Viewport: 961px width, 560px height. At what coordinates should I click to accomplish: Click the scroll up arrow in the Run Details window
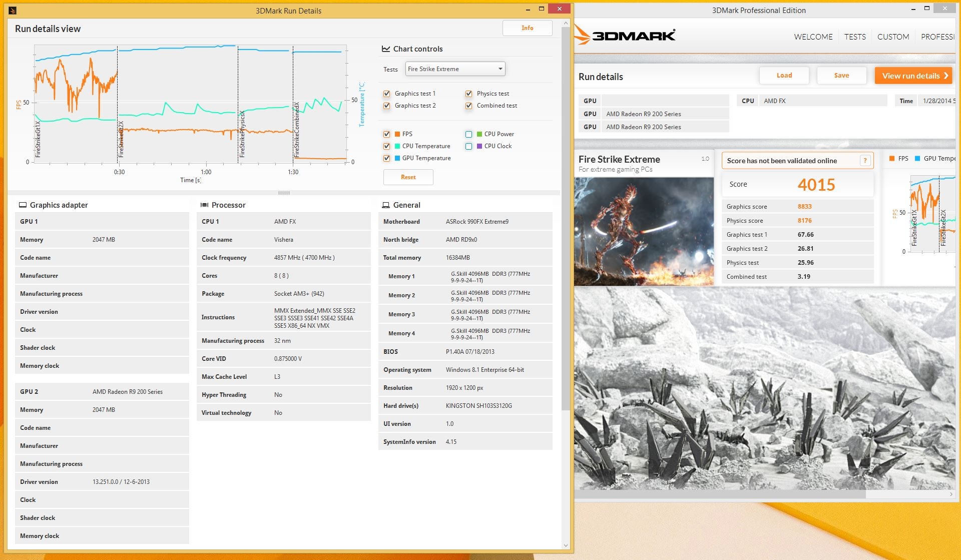[566, 23]
